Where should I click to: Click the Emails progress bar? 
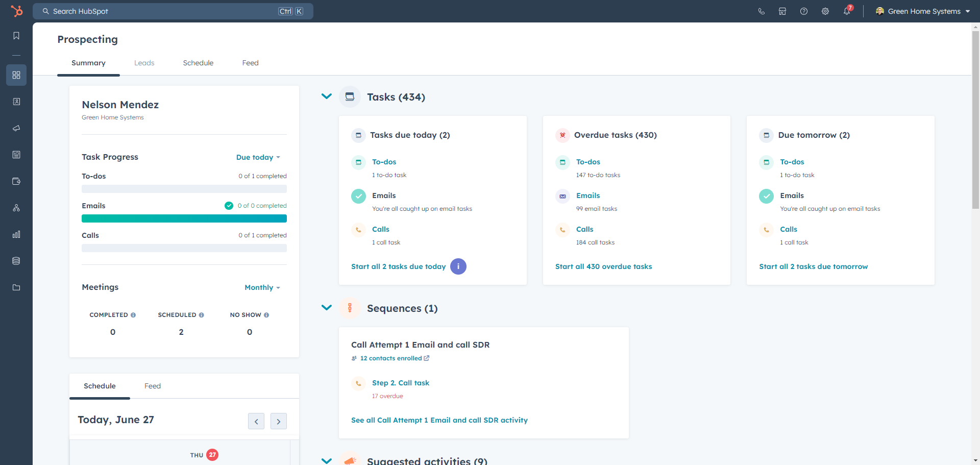point(184,218)
